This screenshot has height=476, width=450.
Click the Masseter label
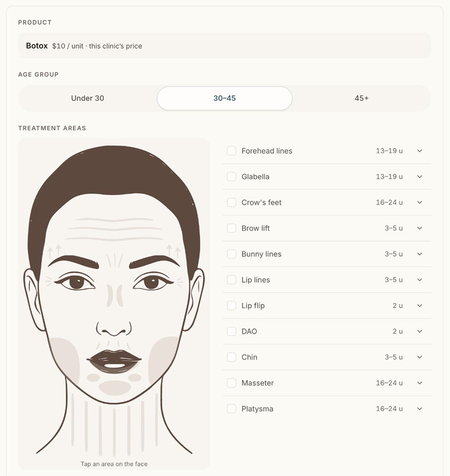(x=258, y=383)
